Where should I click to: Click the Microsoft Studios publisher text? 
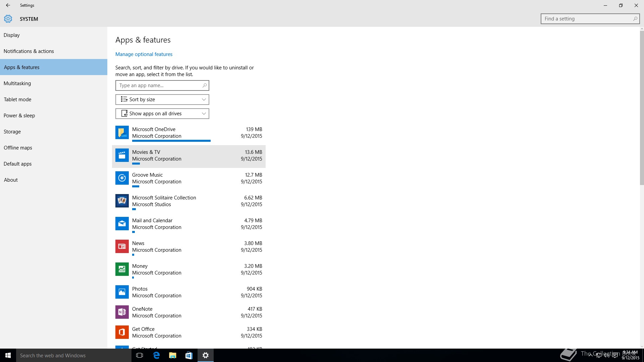(152, 204)
